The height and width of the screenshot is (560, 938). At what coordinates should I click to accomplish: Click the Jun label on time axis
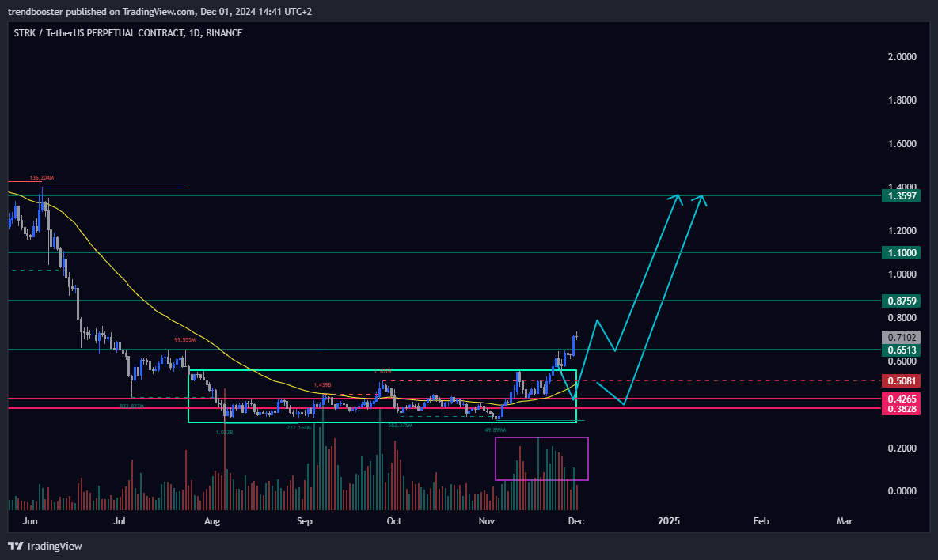(30, 521)
